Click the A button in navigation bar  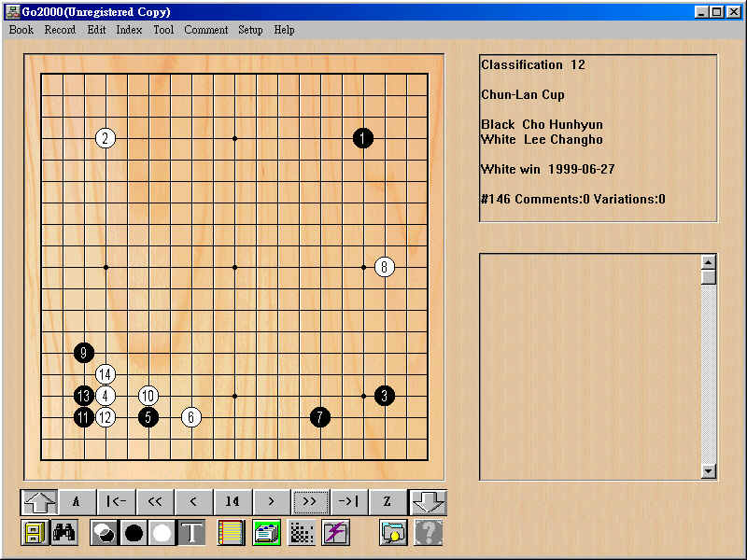78,502
